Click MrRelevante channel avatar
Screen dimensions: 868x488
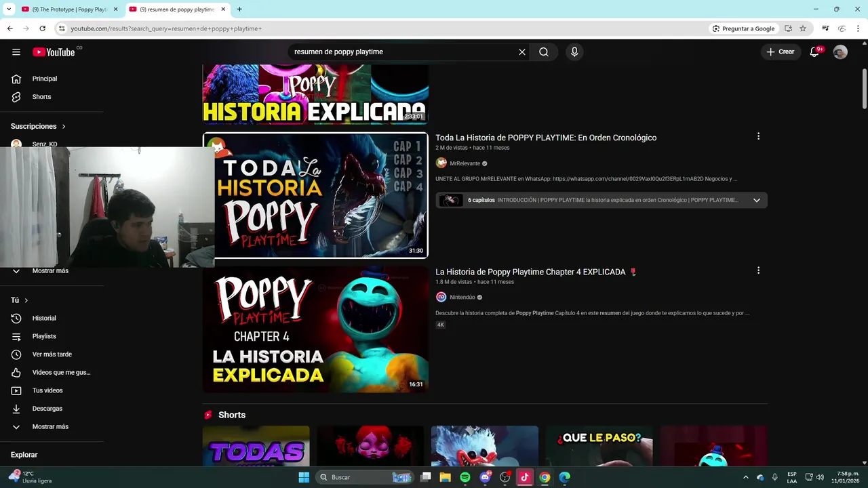click(441, 163)
